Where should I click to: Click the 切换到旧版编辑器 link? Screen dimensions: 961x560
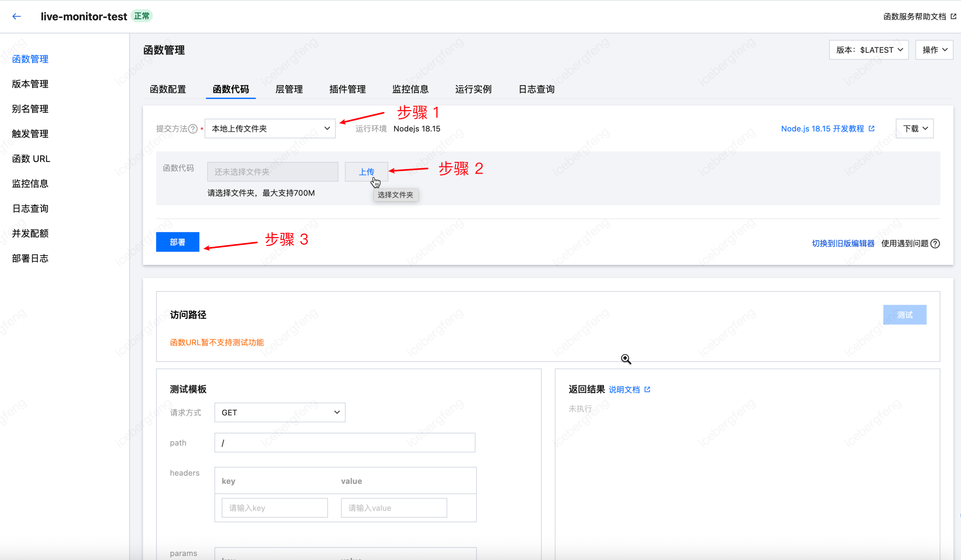843,244
